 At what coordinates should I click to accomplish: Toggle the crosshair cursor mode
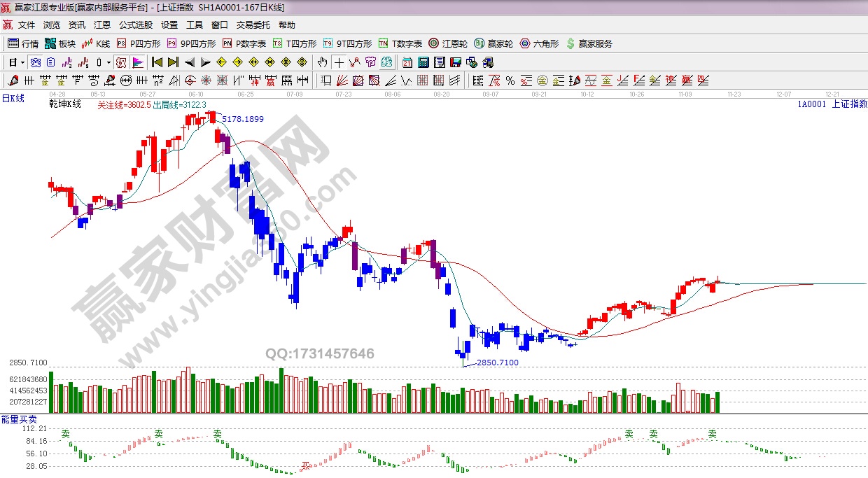[339, 62]
